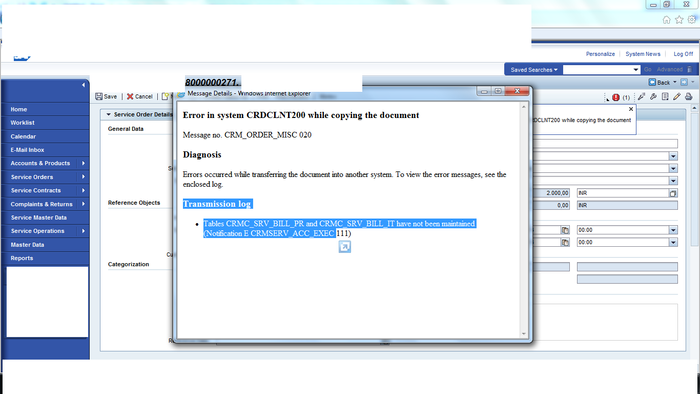This screenshot has width=700, height=394.
Task: Expand the Accounts & Products submenu arrow
Action: 83,163
